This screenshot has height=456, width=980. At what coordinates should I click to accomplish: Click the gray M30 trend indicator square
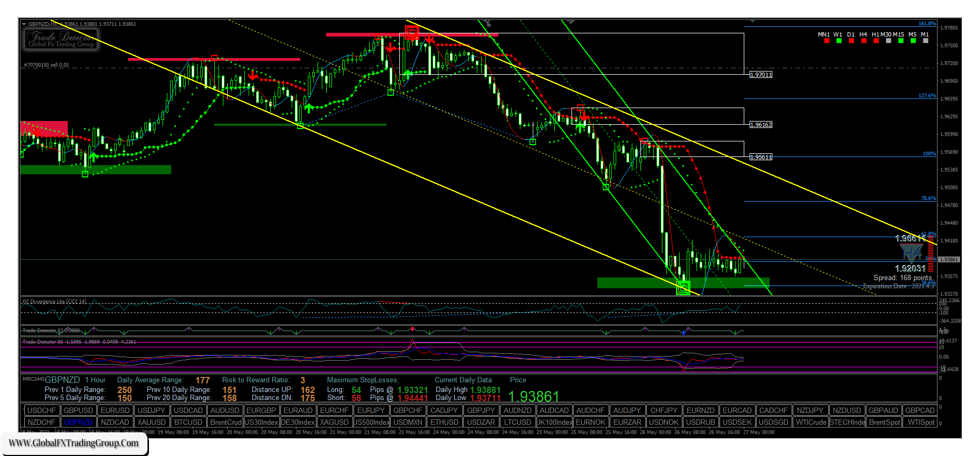(888, 41)
